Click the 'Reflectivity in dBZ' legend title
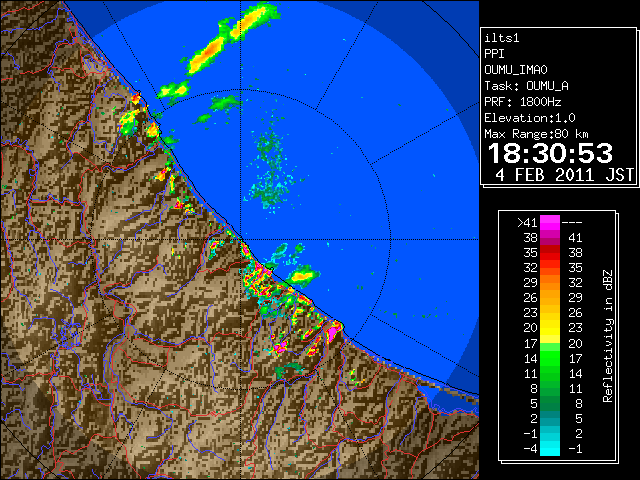The image size is (640, 480). [x=607, y=336]
